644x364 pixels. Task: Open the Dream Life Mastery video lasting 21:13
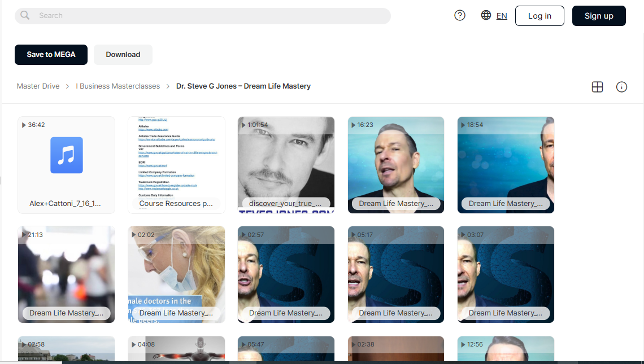66,274
